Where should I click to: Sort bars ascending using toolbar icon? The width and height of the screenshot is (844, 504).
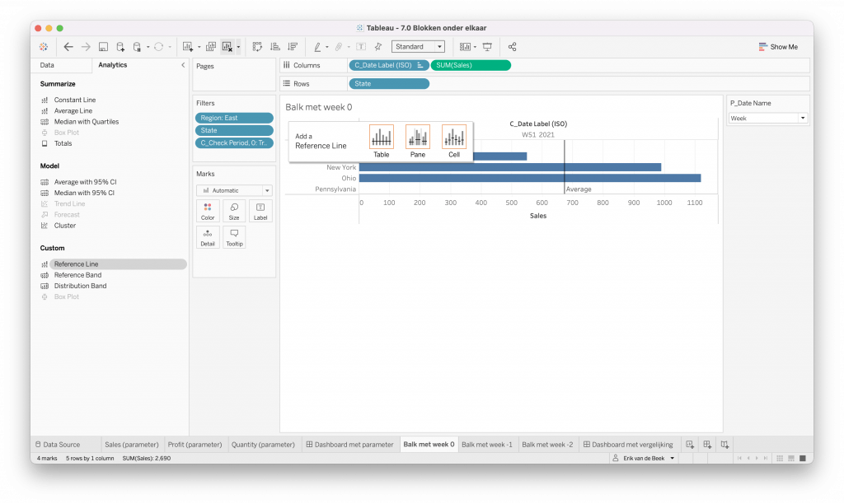(x=274, y=47)
